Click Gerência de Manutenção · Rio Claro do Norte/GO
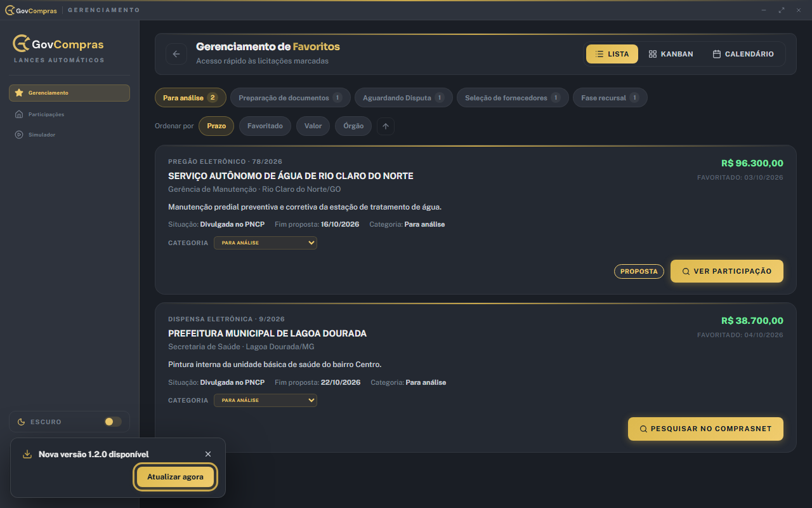 click(254, 189)
